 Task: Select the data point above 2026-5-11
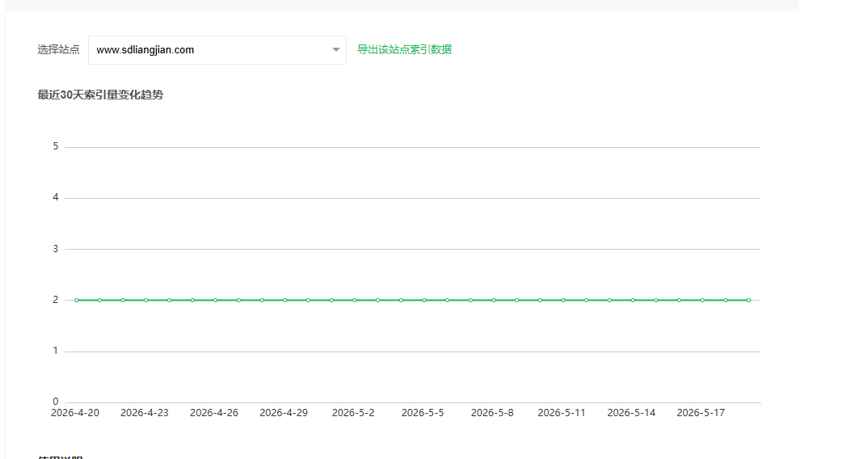[563, 300]
